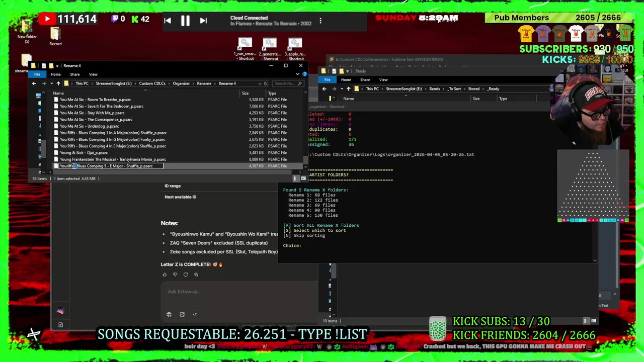Click globe web search icon below followup box
The width and height of the screenshot is (644, 362).
point(169,314)
